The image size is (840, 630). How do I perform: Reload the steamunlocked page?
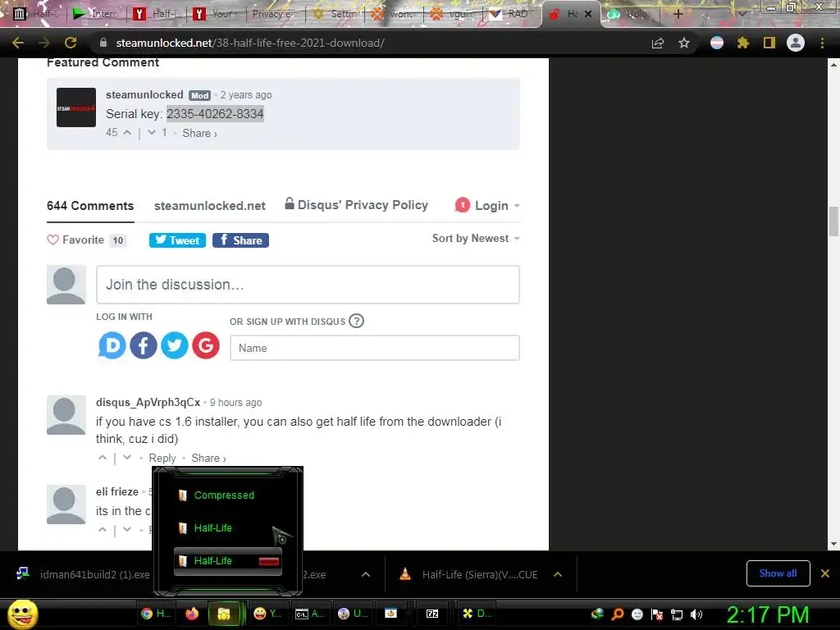coord(71,43)
